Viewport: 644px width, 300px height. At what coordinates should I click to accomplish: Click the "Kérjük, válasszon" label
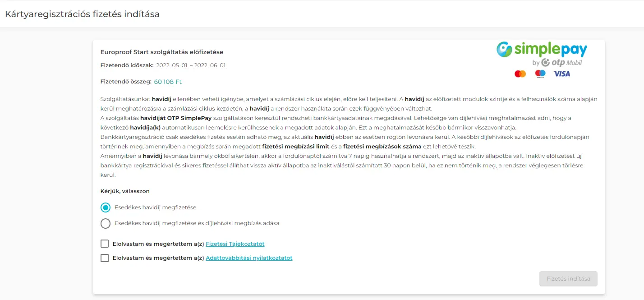(x=125, y=191)
